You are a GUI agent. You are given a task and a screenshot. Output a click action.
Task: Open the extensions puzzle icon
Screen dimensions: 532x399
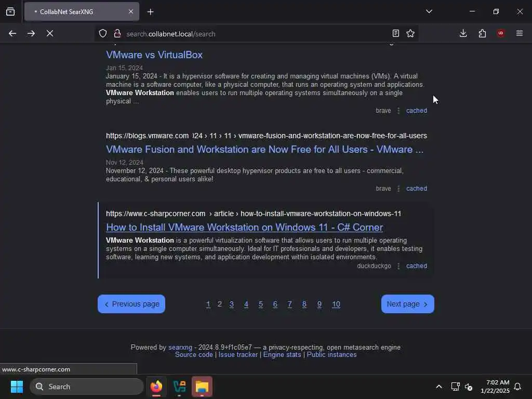(x=482, y=33)
